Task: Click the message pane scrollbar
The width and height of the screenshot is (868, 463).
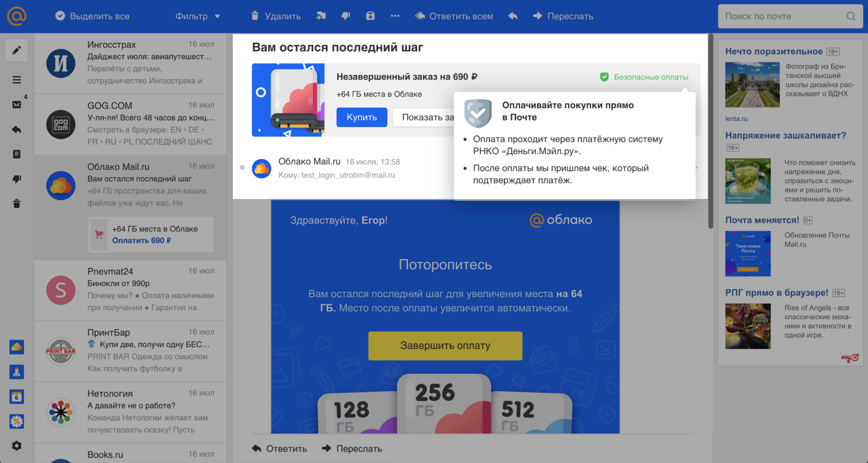Action: click(x=711, y=132)
